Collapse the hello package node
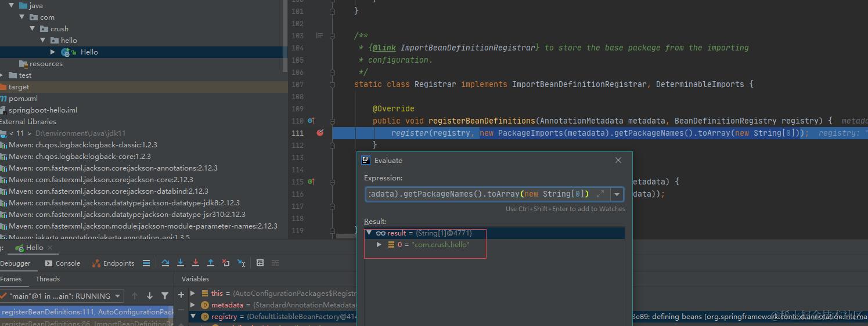Screen dimensions: 868x326 pos(42,40)
